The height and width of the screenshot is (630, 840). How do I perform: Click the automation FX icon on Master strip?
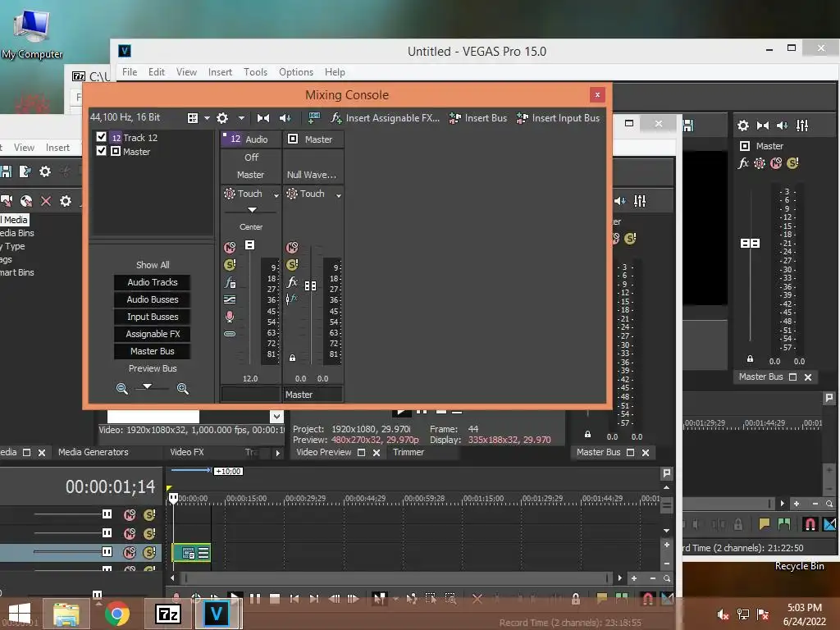coord(291,299)
